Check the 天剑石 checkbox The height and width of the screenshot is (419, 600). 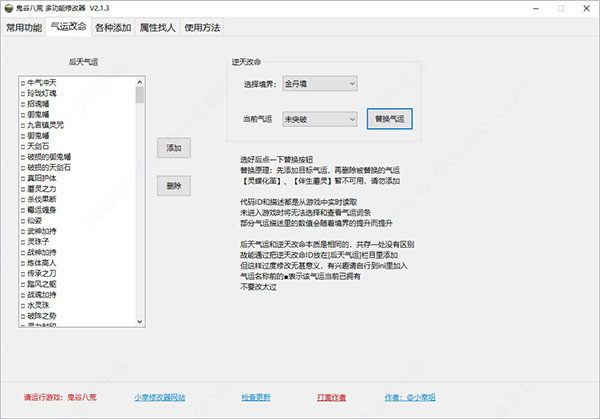23,147
